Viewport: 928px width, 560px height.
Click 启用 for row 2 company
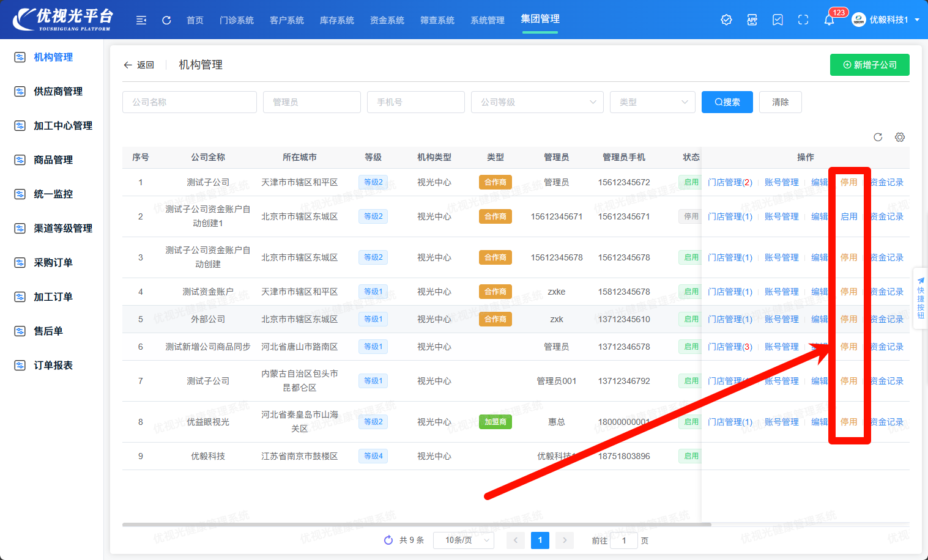849,216
